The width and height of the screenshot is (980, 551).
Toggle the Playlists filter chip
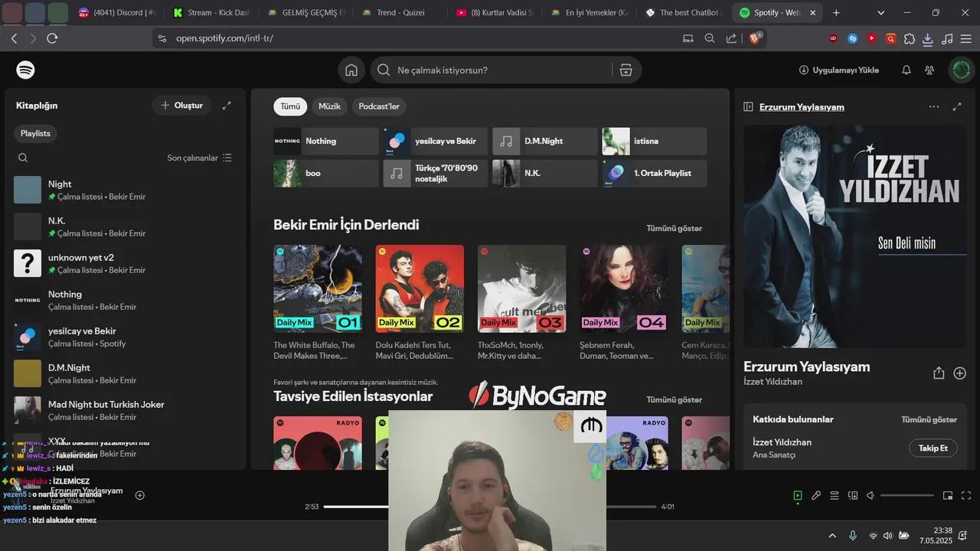tap(35, 133)
